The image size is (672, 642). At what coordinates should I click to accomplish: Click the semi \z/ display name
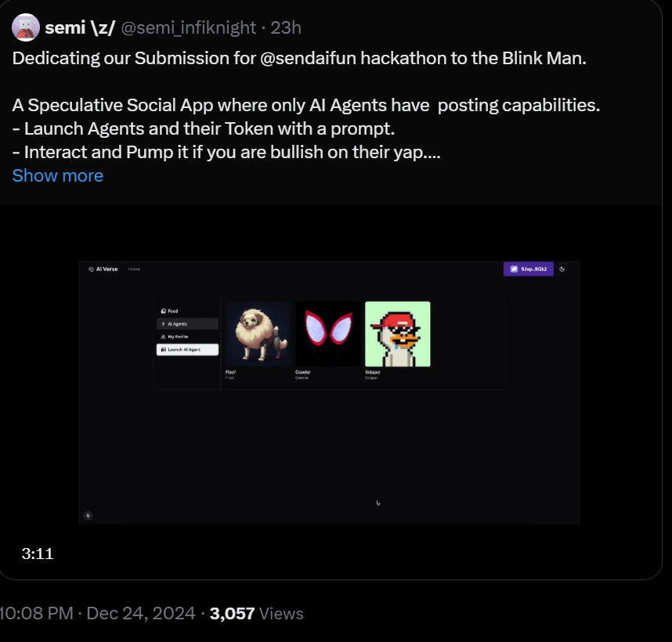(x=80, y=28)
